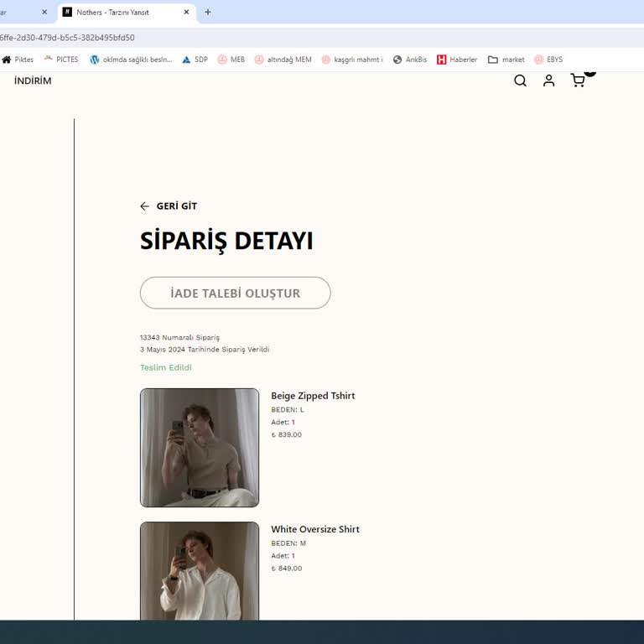Click the back arrow beside GERİ GİT

[144, 206]
